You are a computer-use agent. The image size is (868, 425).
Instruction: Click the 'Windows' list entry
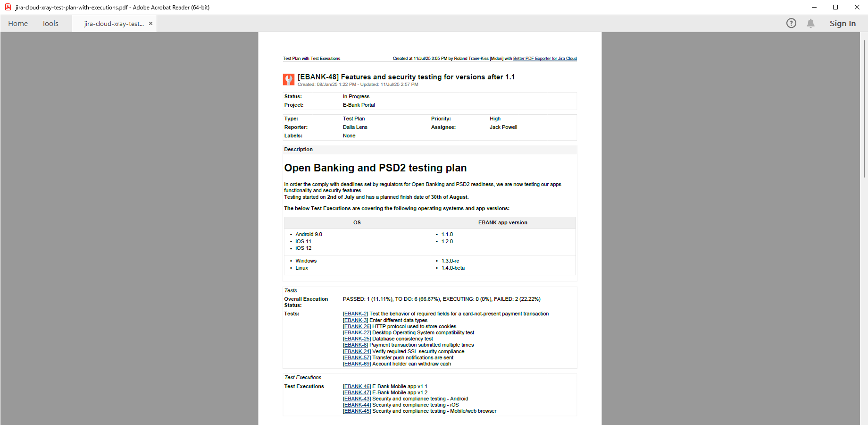pyautogui.click(x=306, y=261)
